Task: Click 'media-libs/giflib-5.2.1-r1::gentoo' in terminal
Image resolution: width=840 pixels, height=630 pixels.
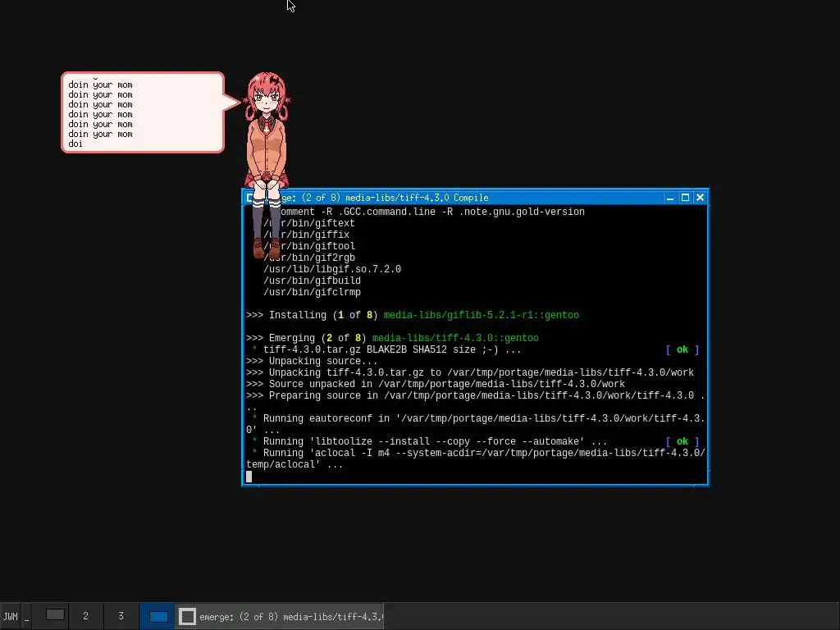Action: (481, 315)
